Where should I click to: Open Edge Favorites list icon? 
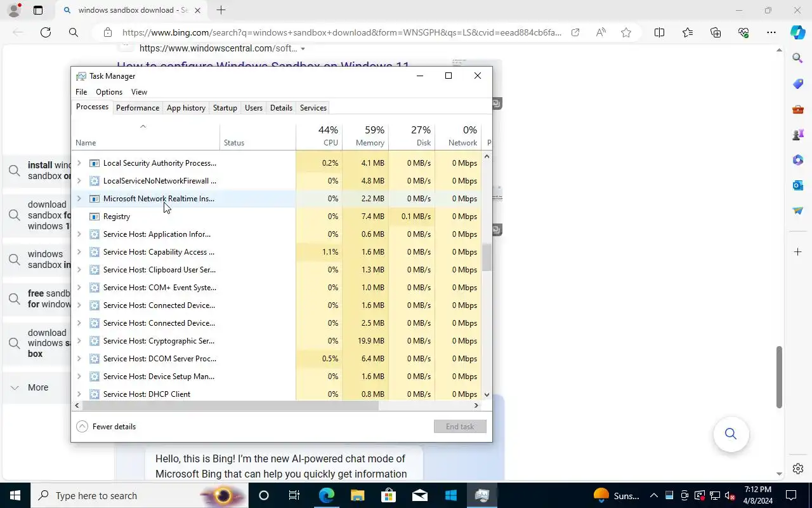[x=688, y=32]
